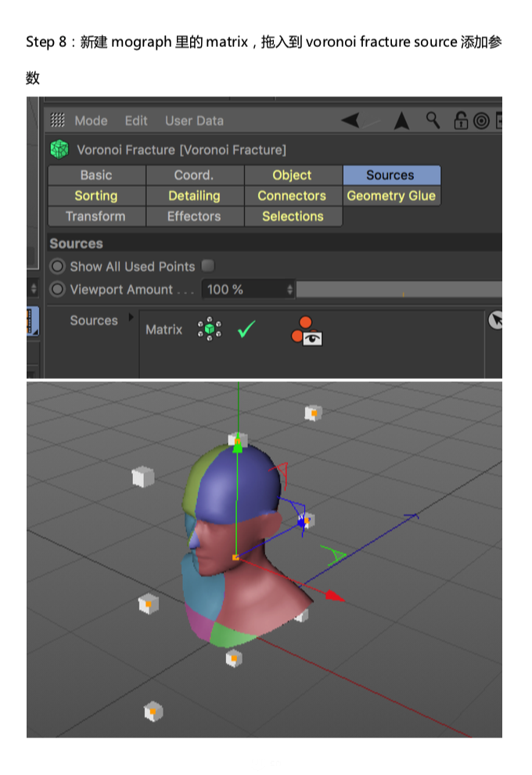
Task: Open the Edit menu
Action: [x=136, y=121]
